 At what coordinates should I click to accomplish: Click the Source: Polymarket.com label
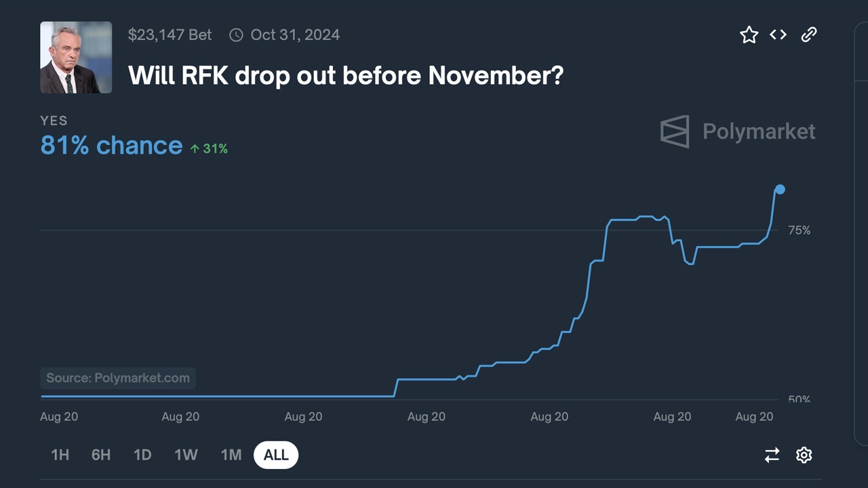[x=117, y=378]
